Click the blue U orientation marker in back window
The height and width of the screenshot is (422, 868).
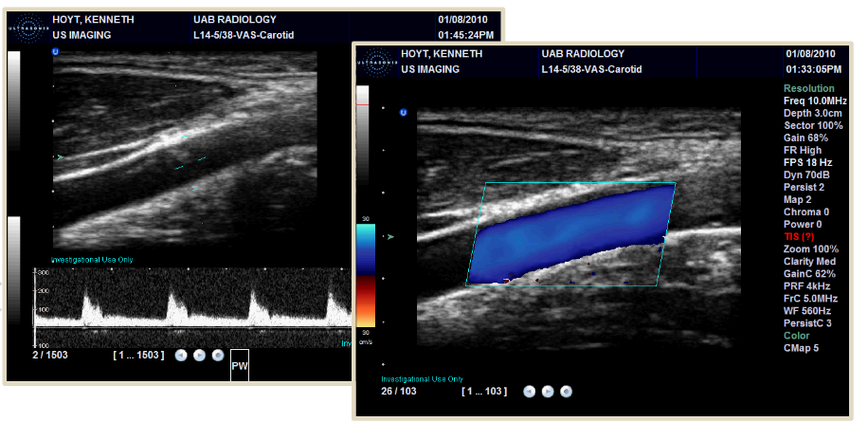[55, 51]
